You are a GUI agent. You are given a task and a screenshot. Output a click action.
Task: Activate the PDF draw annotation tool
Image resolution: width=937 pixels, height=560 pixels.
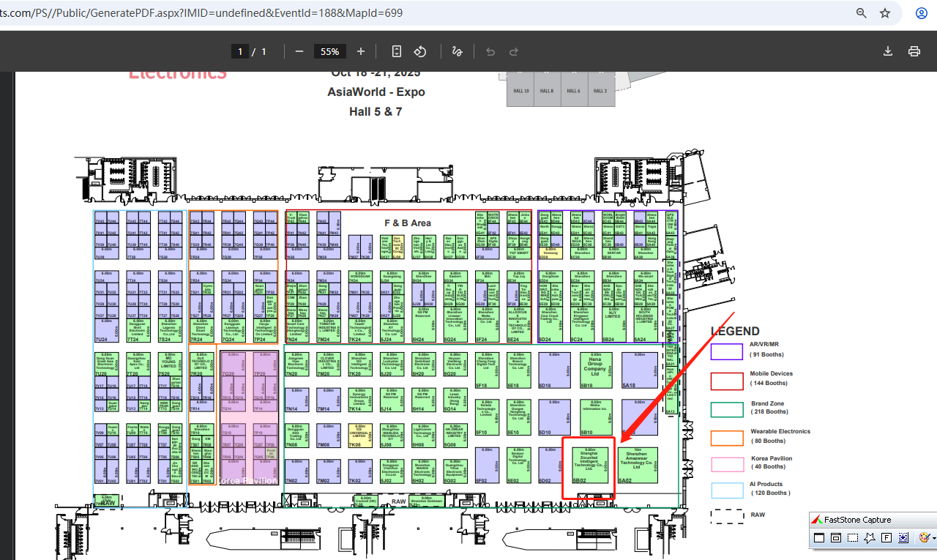[x=457, y=51]
